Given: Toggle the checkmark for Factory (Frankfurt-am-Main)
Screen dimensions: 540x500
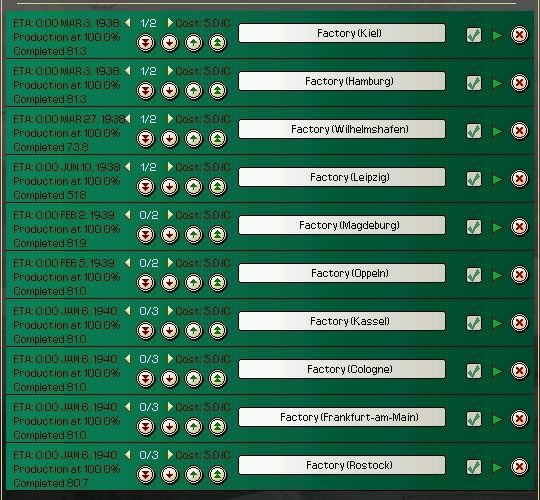Looking at the screenshot, I should [x=474, y=419].
